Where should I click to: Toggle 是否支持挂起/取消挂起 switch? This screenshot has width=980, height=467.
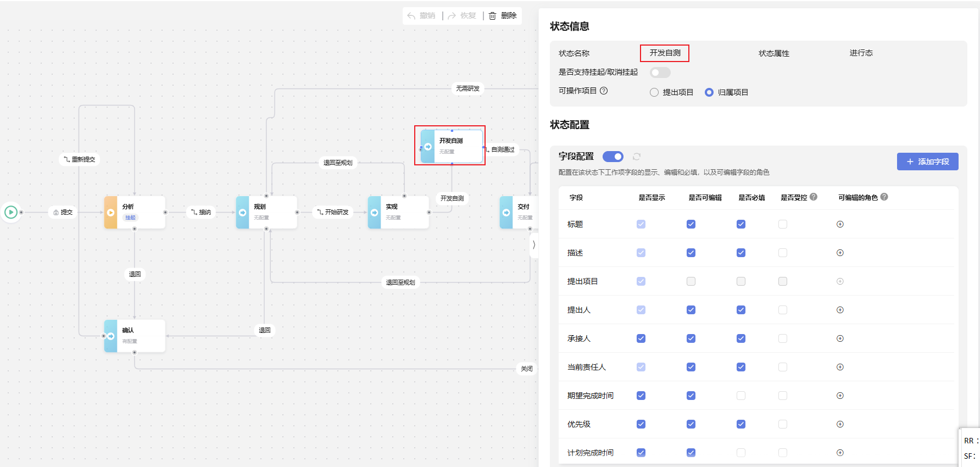point(660,73)
